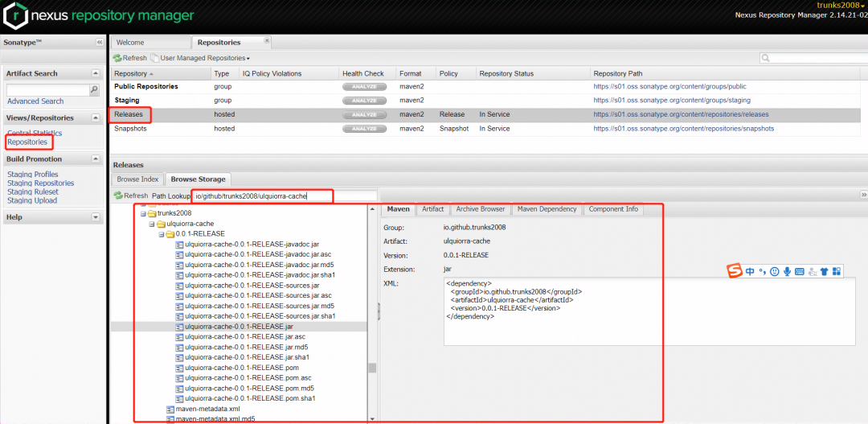868x424 pixels.
Task: Click the smiley emoji icon in IME toolbar
Action: pyautogui.click(x=775, y=272)
